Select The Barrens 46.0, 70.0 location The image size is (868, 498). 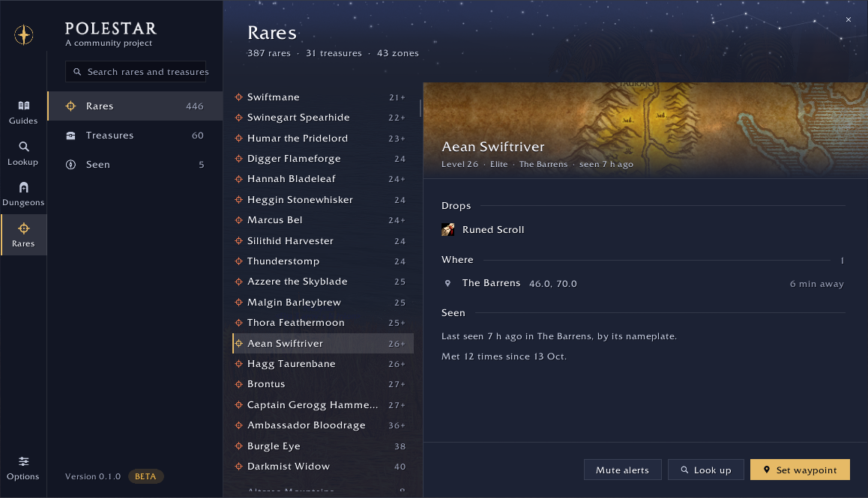[642, 283]
